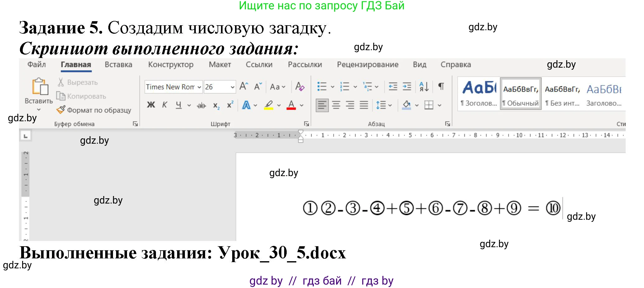Switch to the Вставка ribbon tab
Image resolution: width=644 pixels, height=288 pixels.
click(118, 65)
